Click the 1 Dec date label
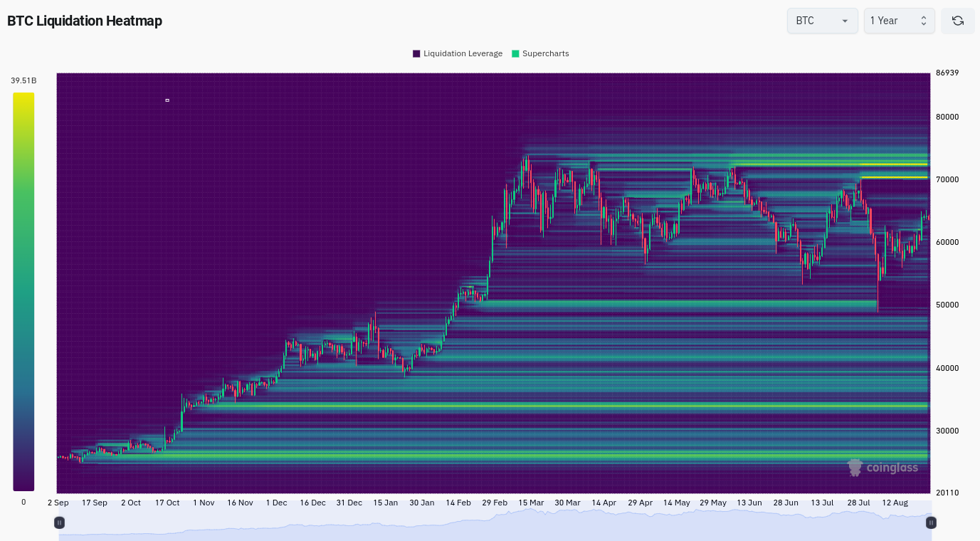Viewport: 980px width, 541px height. click(276, 503)
